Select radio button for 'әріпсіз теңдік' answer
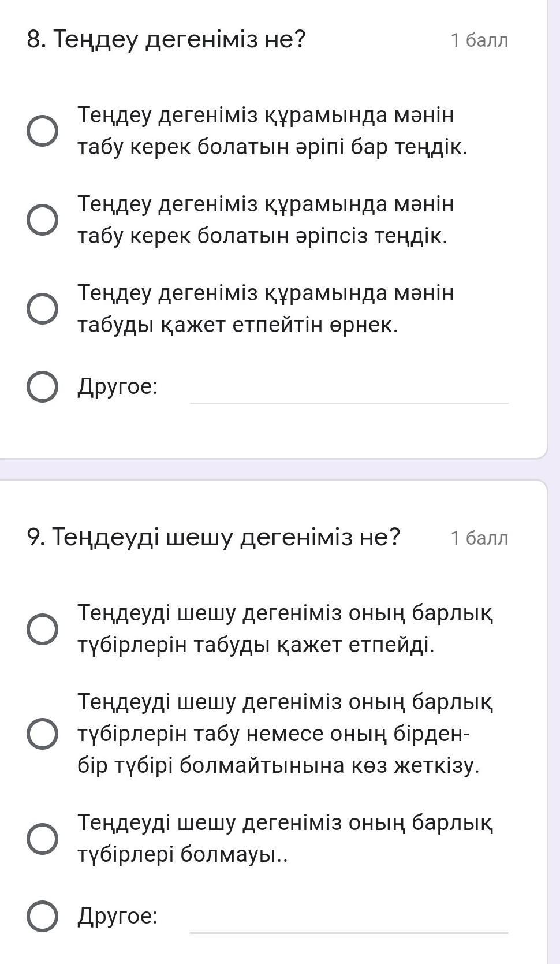 coord(42,220)
